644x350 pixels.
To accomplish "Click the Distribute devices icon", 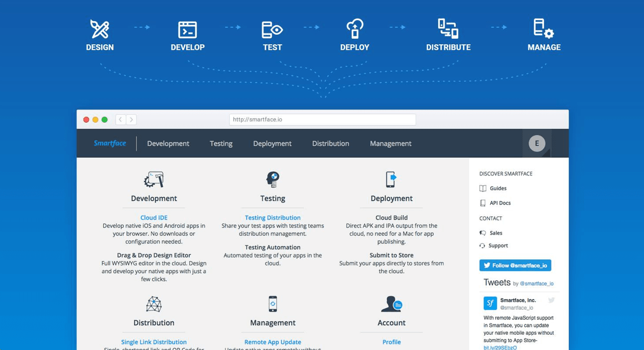I will (x=448, y=29).
